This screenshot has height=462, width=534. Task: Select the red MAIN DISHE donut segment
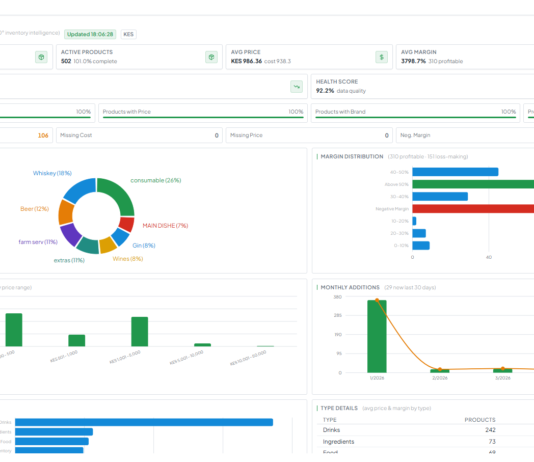(127, 224)
